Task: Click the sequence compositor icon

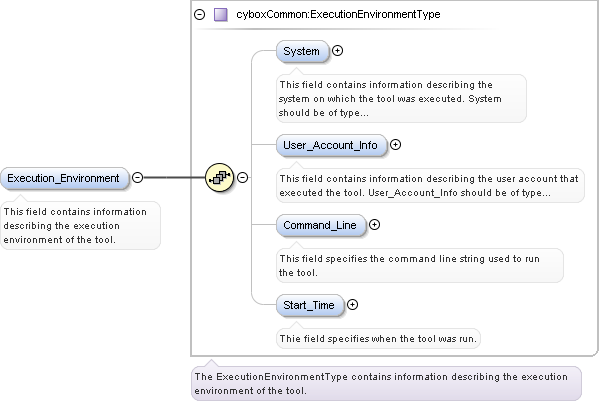Action: tap(219, 178)
